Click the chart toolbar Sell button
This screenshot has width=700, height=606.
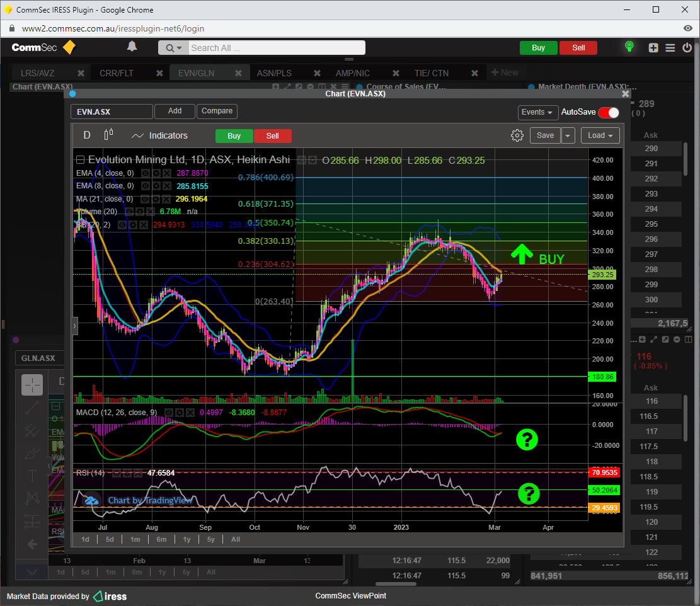273,136
